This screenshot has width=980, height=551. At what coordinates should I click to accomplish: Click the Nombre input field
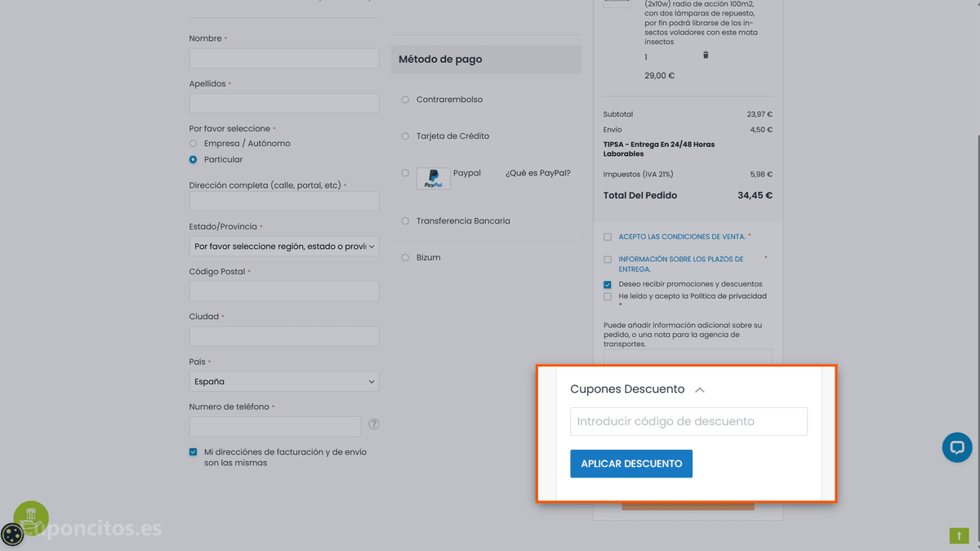click(x=284, y=58)
